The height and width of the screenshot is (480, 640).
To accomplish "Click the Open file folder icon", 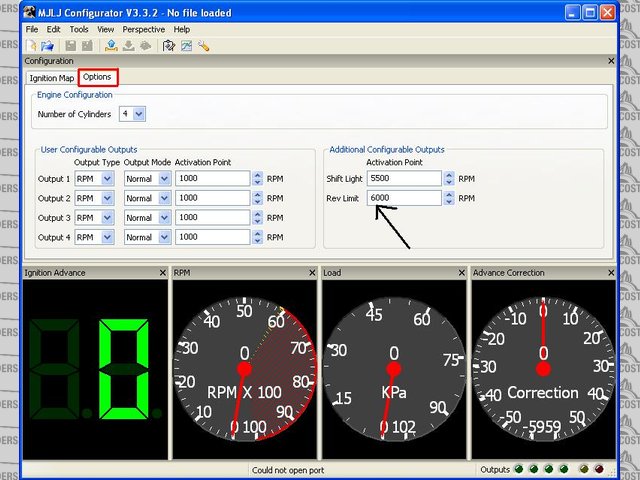I will (x=47, y=45).
